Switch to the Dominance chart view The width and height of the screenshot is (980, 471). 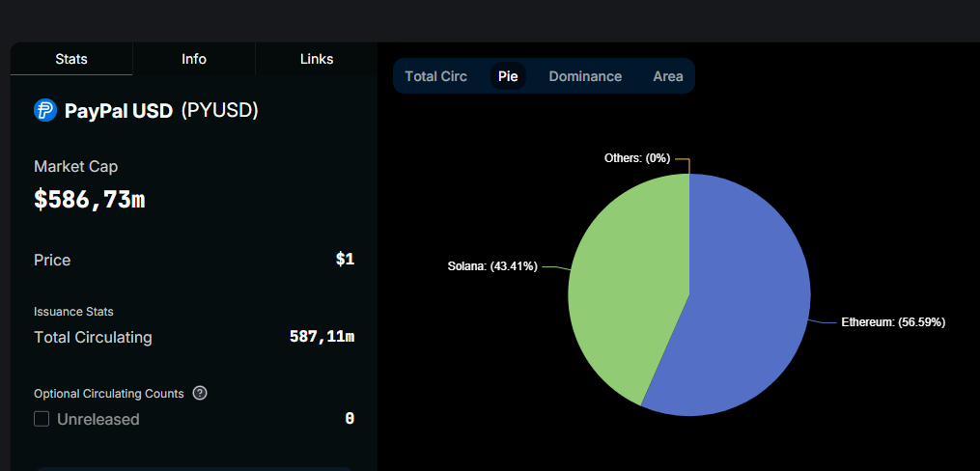585,76
